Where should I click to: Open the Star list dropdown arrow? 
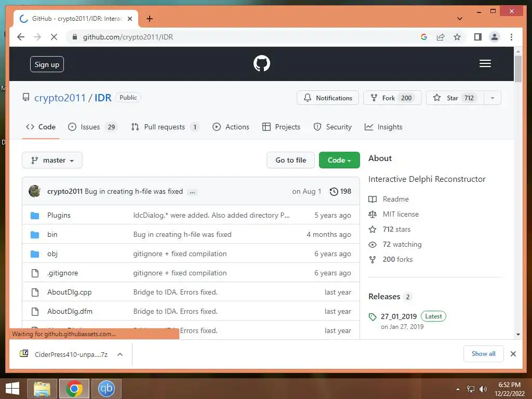pos(493,98)
